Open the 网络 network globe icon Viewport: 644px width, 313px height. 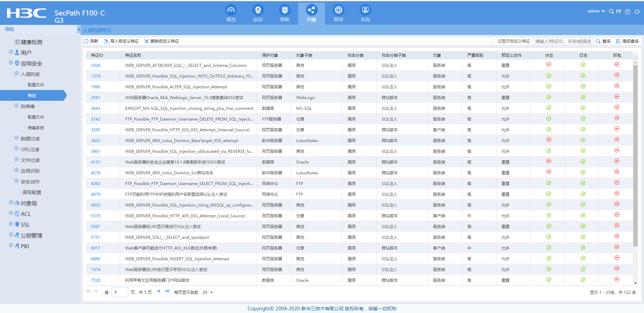338,10
